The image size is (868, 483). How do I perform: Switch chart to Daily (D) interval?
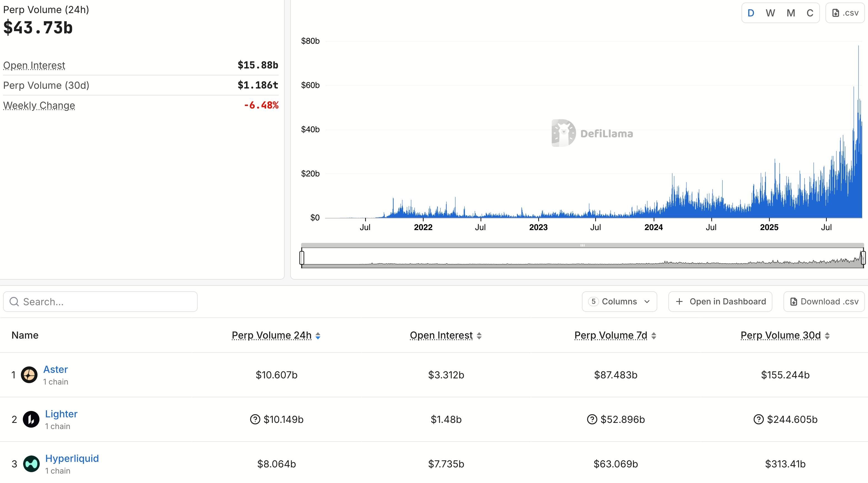pyautogui.click(x=751, y=13)
